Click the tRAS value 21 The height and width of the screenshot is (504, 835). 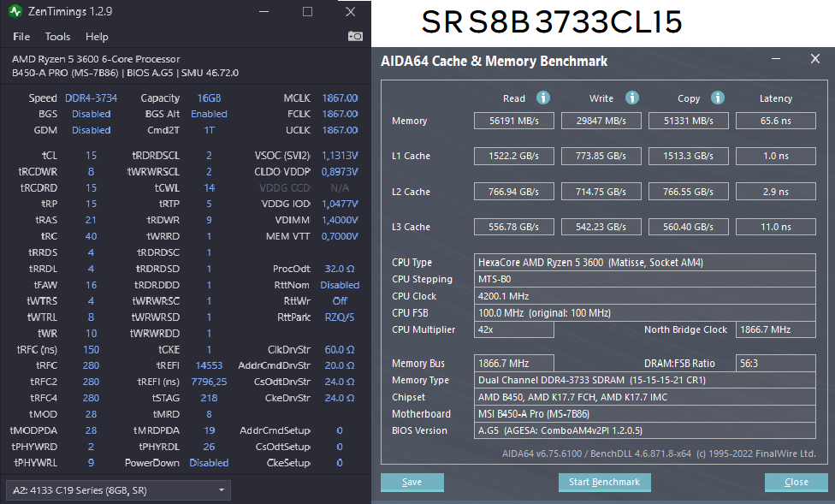pos(91,220)
